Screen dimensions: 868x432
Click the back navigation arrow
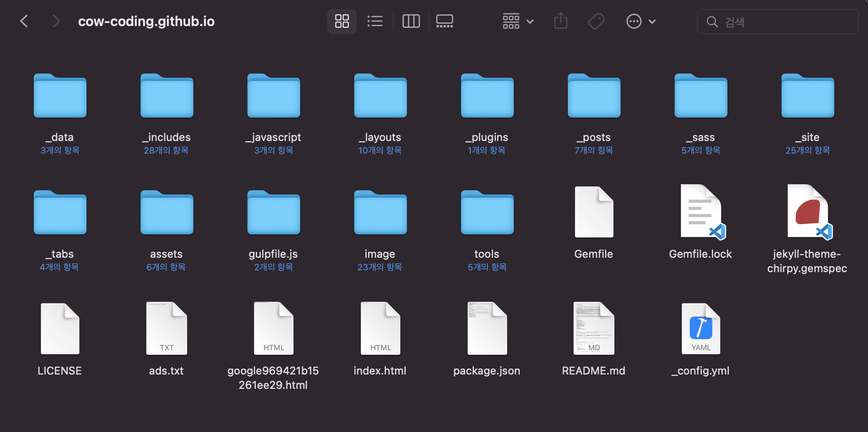(24, 21)
